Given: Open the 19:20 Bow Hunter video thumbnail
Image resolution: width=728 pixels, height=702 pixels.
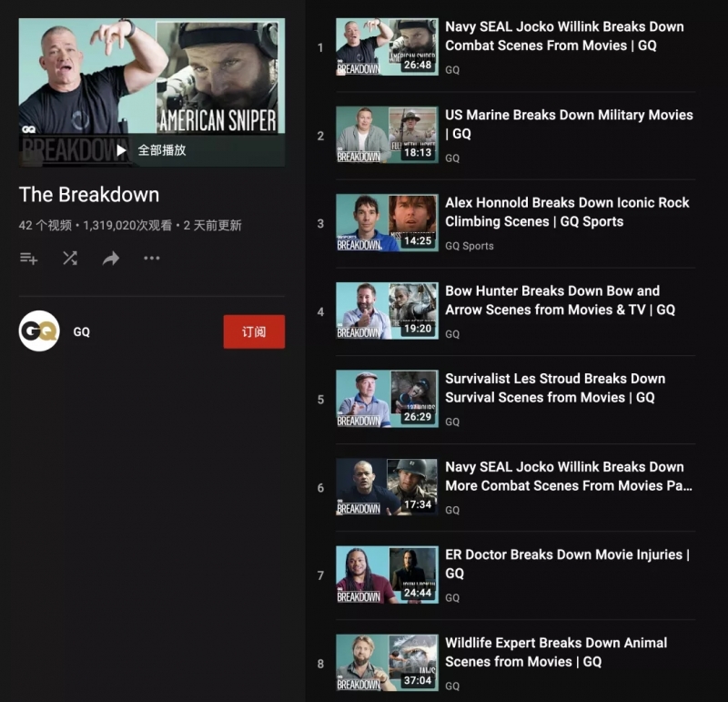Looking at the screenshot, I should tap(388, 310).
